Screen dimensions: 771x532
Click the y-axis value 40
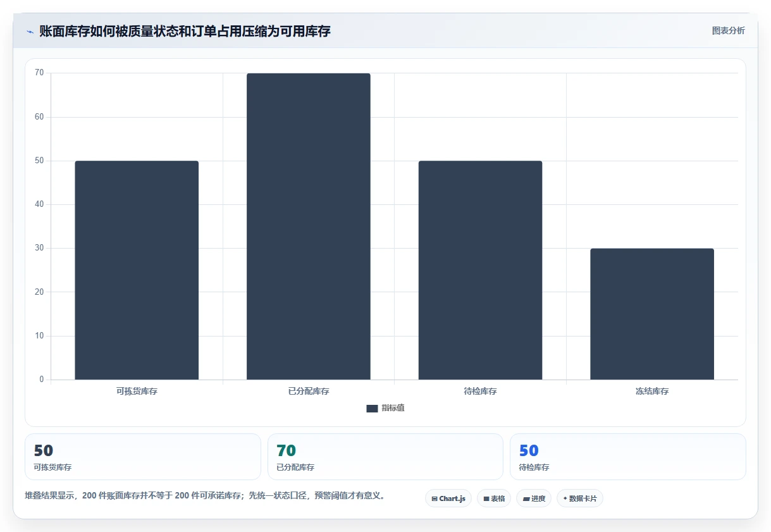pos(39,204)
